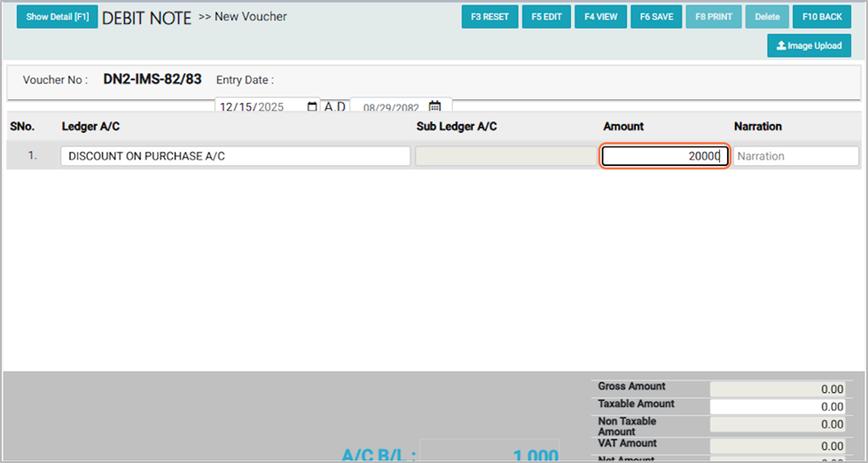Click into the Narration input field
868x463 pixels.
(x=796, y=156)
